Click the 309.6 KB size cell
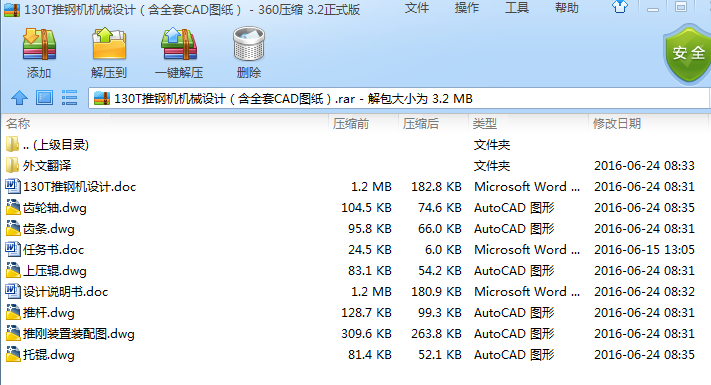 click(x=366, y=334)
